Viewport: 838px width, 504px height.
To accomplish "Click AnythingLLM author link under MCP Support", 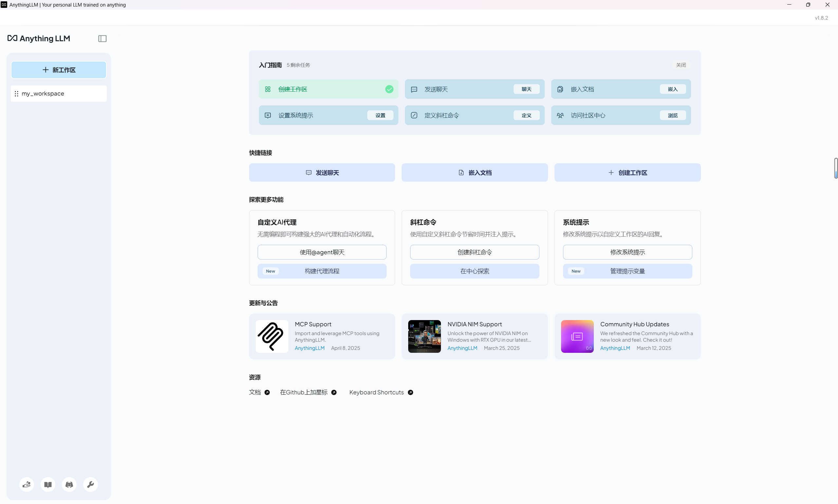I will [309, 349].
